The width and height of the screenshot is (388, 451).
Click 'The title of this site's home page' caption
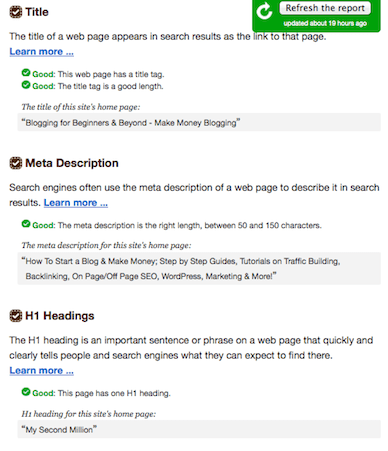coord(81,107)
